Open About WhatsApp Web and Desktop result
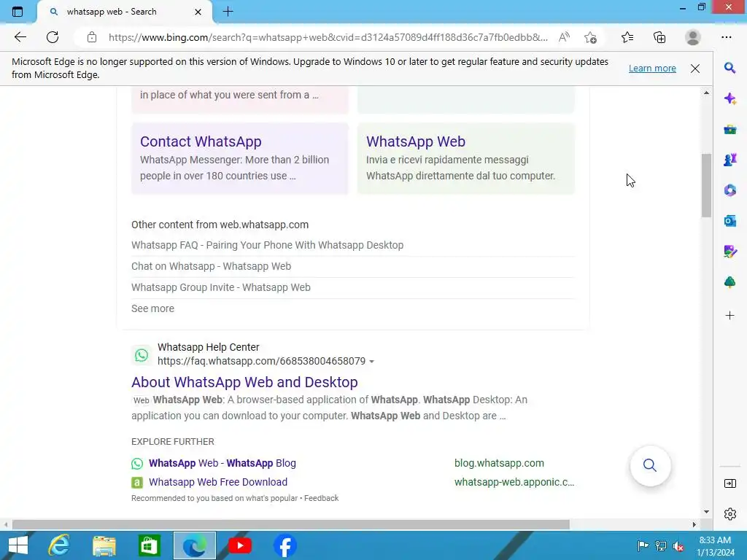The image size is (747, 560). (244, 382)
